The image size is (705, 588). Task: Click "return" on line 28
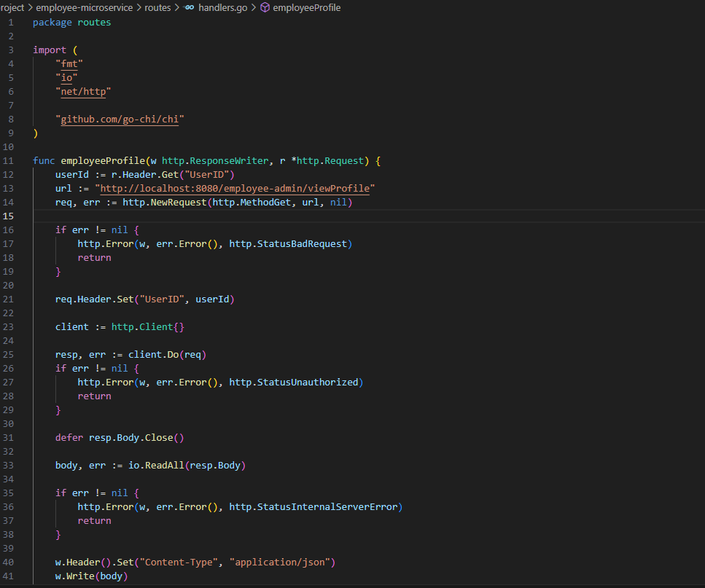pyautogui.click(x=95, y=396)
